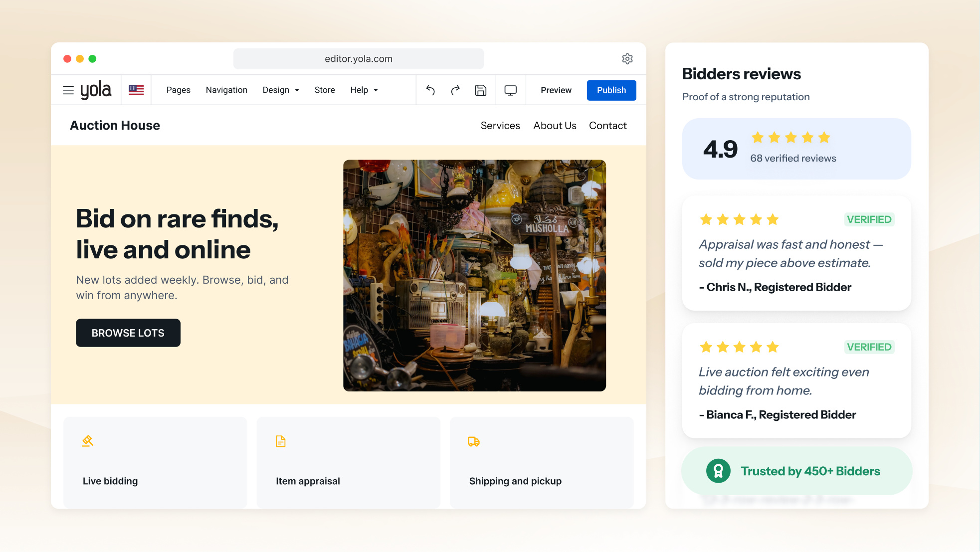
Task: Click the BROWSE LOTS button
Action: pyautogui.click(x=128, y=333)
